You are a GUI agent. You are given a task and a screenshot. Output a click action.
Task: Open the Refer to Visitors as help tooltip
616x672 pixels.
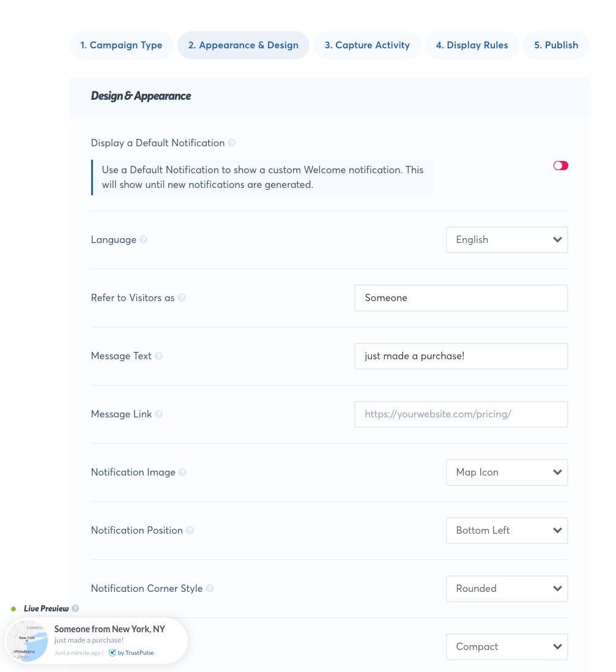point(182,297)
